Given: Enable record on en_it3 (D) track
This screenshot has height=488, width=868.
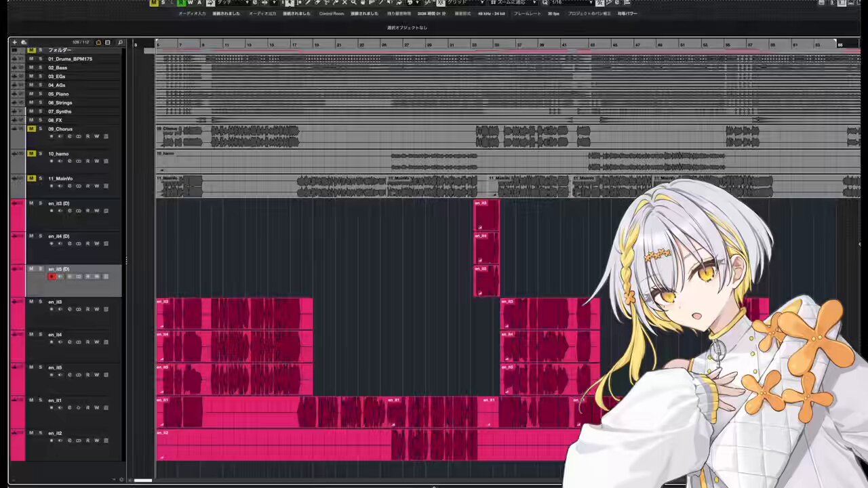Looking at the screenshot, I should click(x=52, y=211).
